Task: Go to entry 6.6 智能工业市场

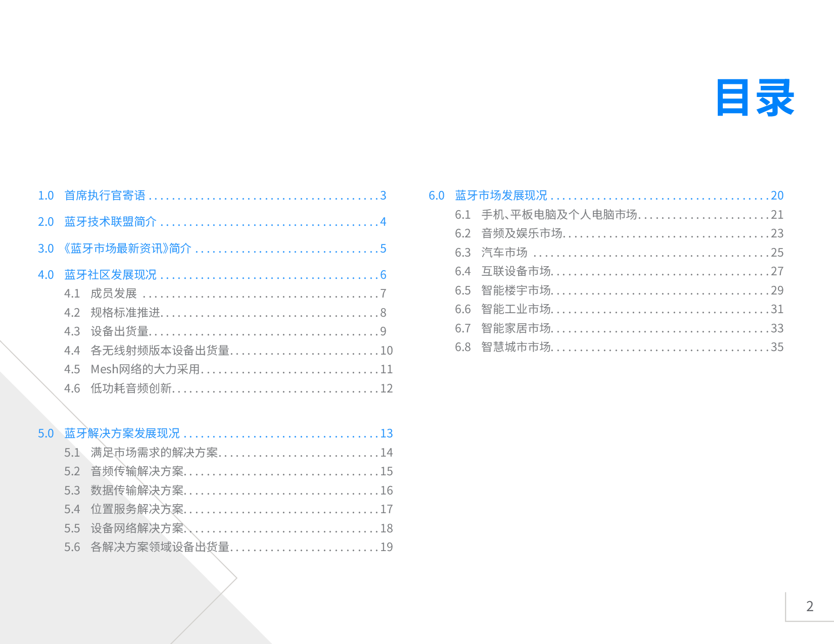Action: [619, 309]
